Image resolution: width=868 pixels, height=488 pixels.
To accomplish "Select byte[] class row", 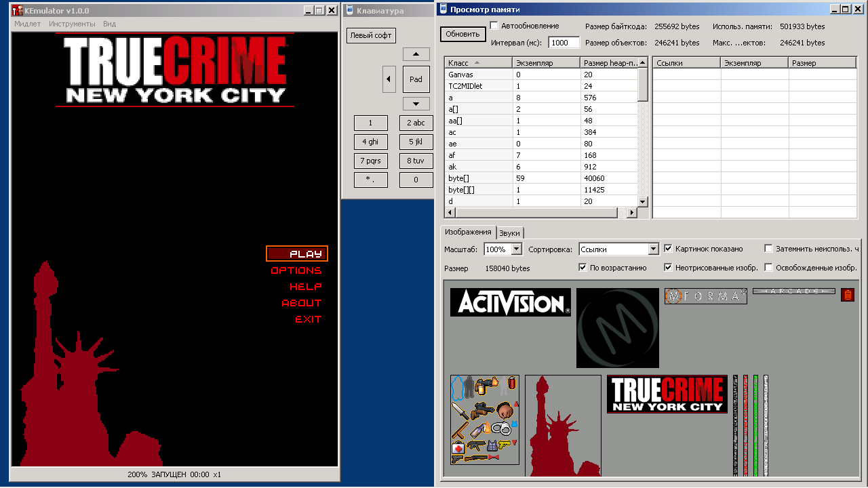I will [x=541, y=178].
